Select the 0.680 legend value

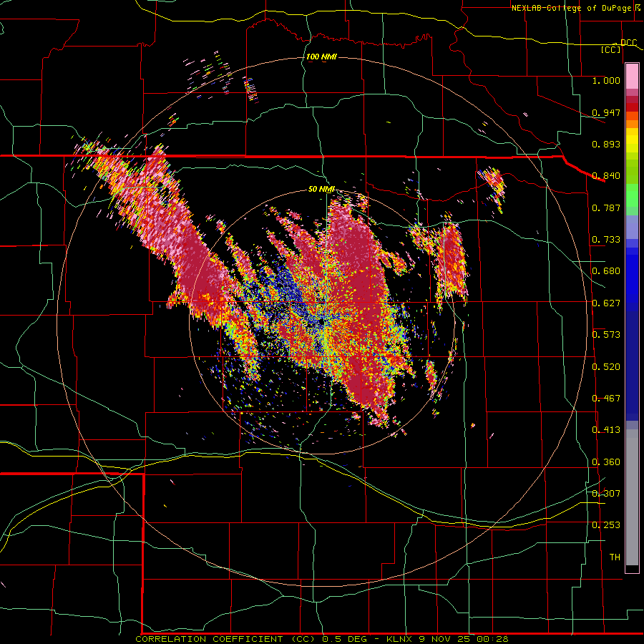click(606, 271)
